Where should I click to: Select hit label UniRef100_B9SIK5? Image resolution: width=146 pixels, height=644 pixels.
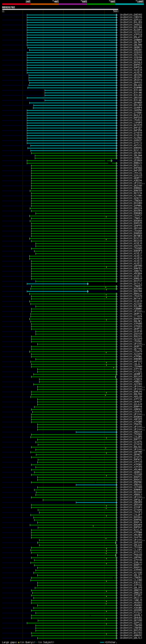131,376
